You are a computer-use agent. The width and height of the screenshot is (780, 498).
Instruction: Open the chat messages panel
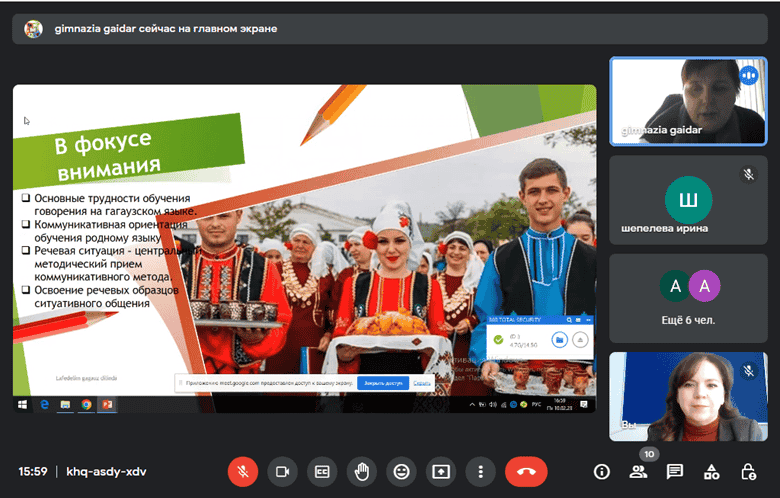tap(675, 471)
